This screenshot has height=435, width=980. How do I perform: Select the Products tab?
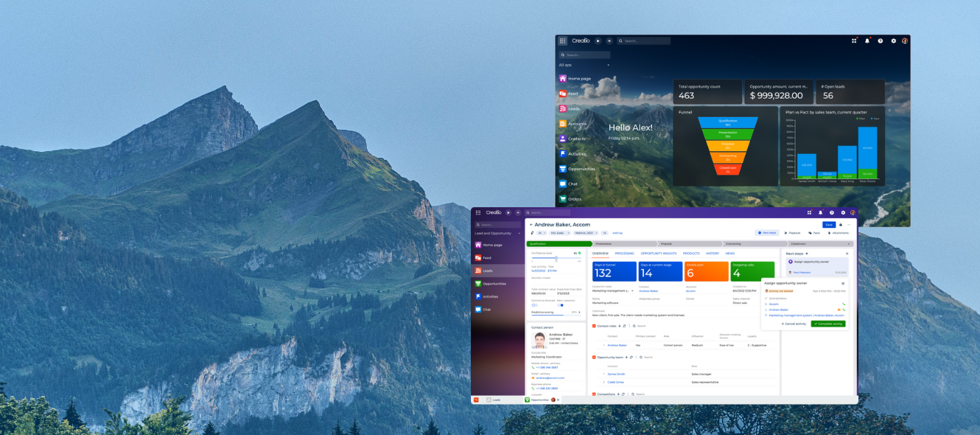click(691, 253)
